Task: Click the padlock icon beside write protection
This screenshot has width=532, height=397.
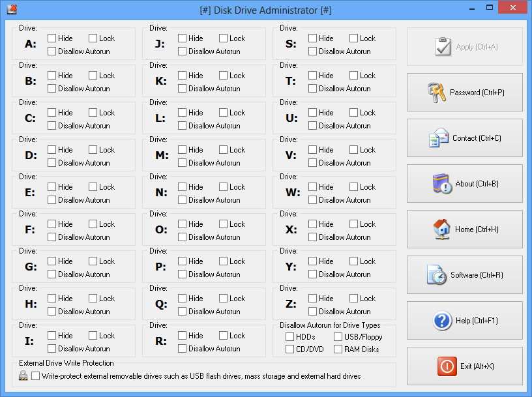Action: (x=23, y=375)
